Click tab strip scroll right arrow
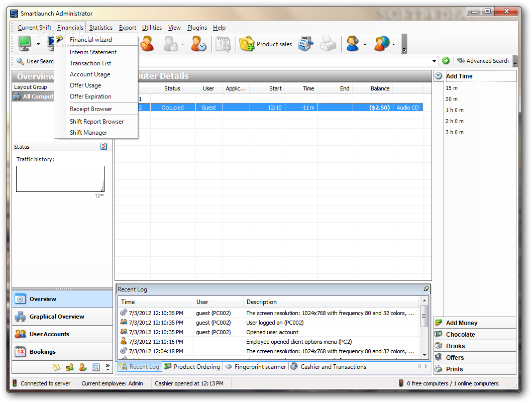Viewport: 532px width, 403px height. pos(426,366)
